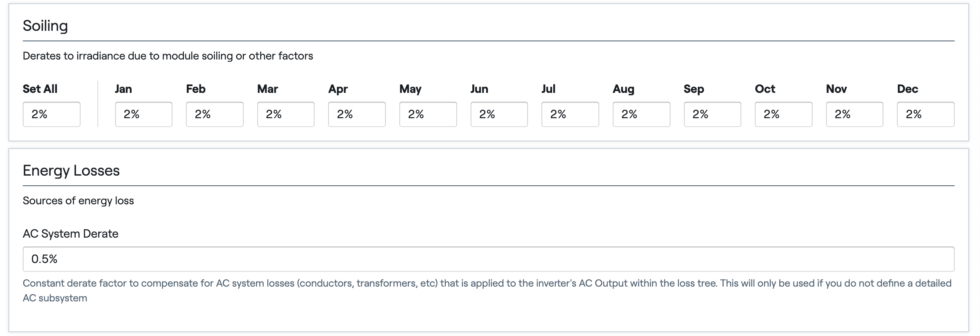Select the Feb soiling percentage field
Viewport: 980px width, 336px height.
coord(215,114)
